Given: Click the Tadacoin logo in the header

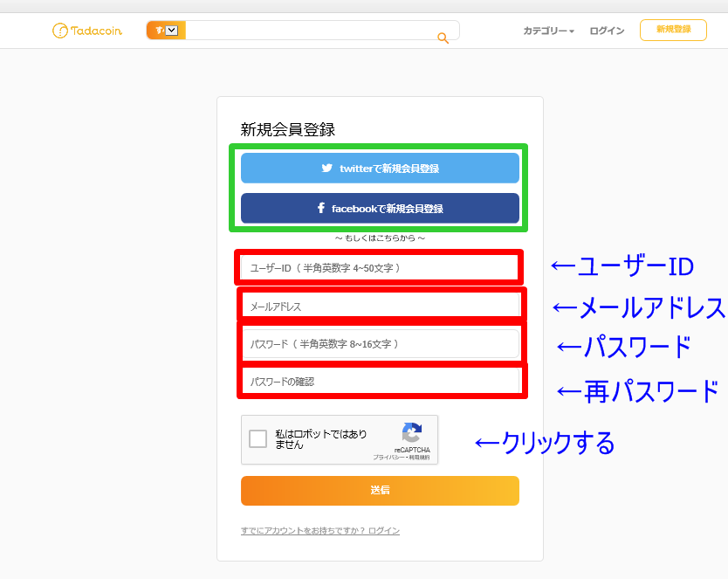Looking at the screenshot, I should [x=87, y=31].
